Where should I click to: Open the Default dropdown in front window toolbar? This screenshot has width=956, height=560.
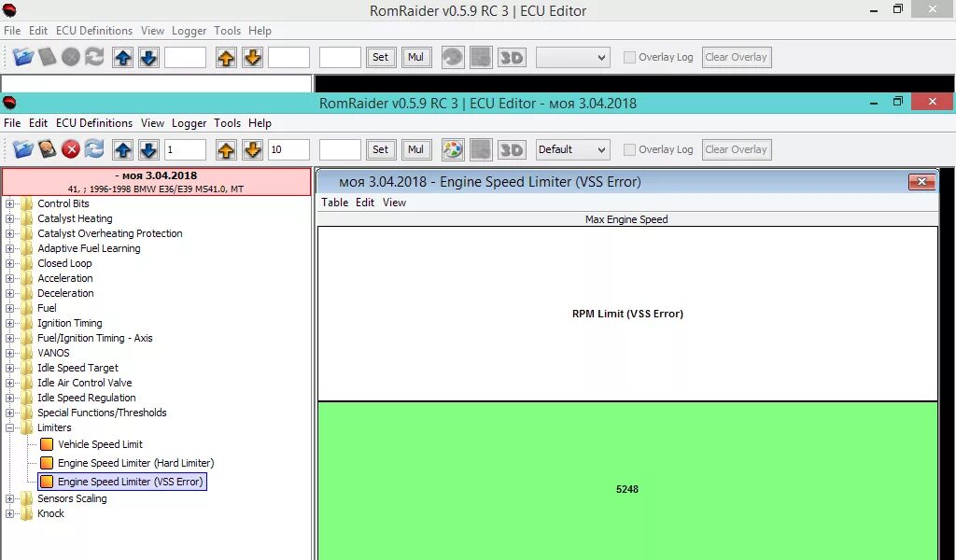click(x=572, y=150)
